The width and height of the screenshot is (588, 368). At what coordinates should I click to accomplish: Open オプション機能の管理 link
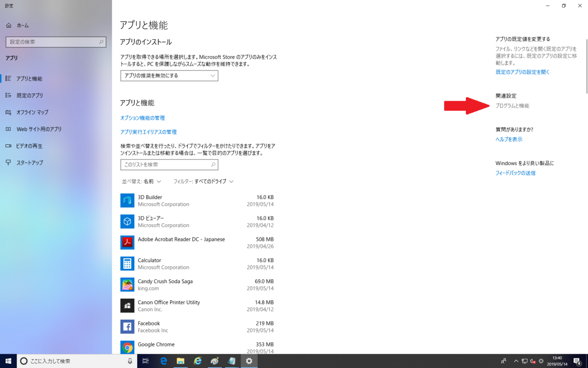click(143, 118)
